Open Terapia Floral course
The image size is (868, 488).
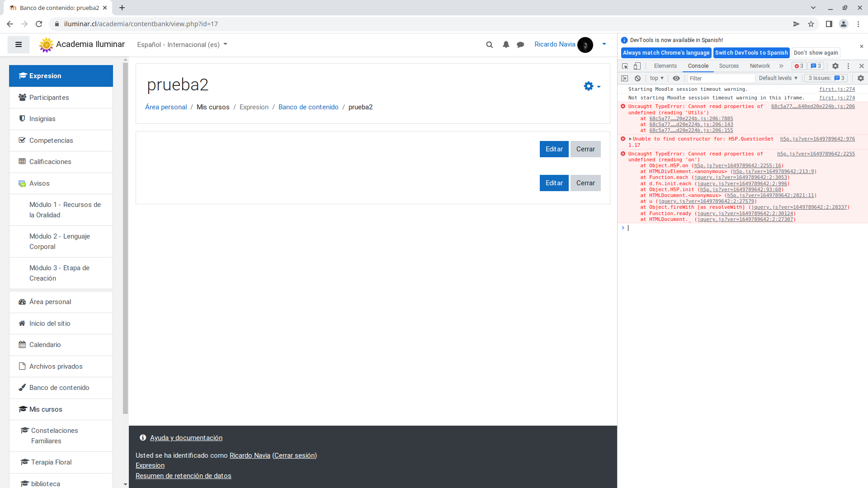61,462
